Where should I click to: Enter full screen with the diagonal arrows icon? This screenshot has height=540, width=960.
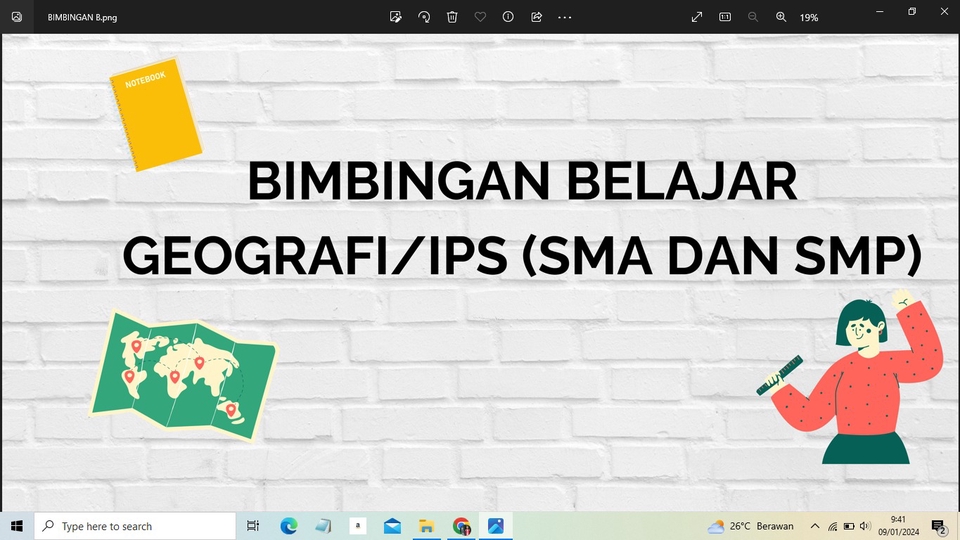coord(697,17)
